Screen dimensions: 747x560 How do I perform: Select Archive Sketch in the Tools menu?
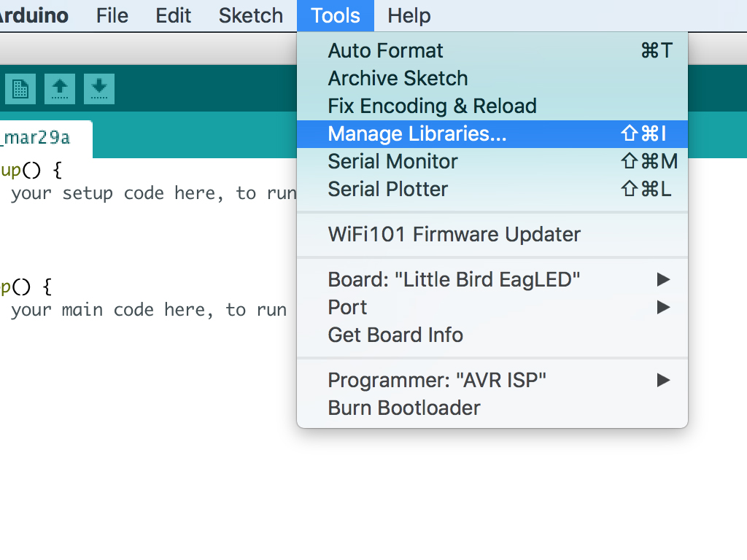tap(492, 79)
